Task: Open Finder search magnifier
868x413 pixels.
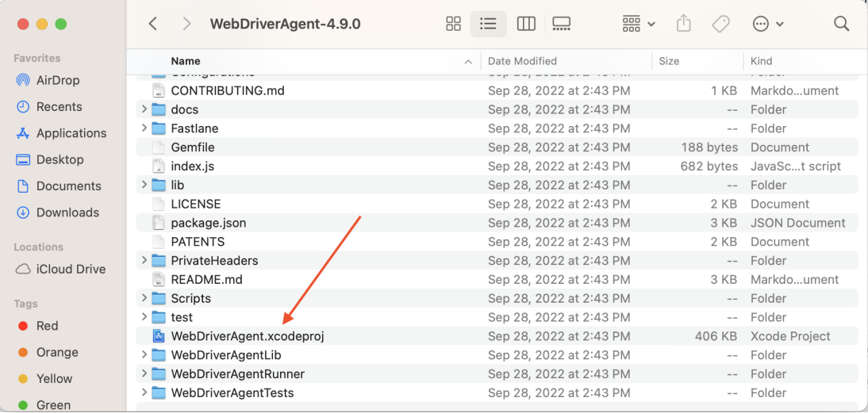Action: 842,24
